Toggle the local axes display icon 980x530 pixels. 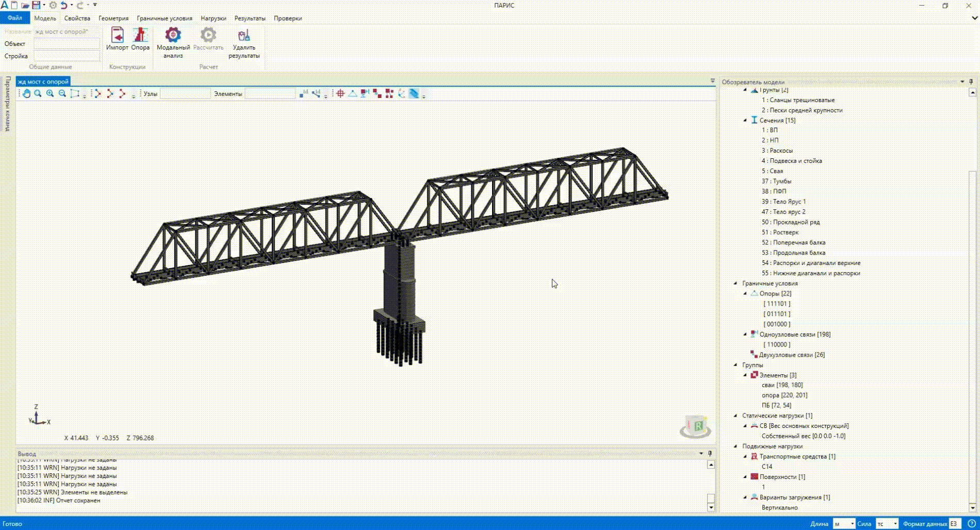click(x=402, y=93)
